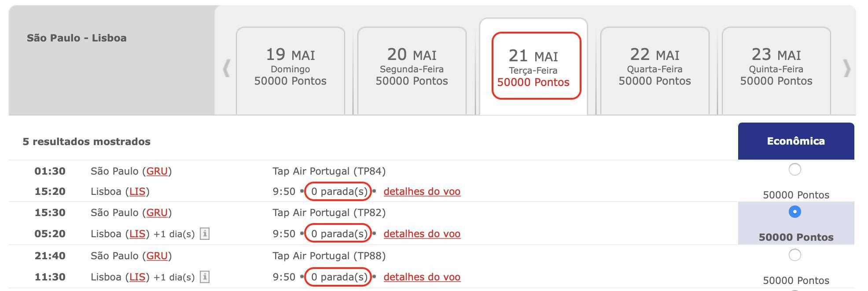
Task: Select the TP84 01:30 flight radio button
Action: (x=794, y=169)
